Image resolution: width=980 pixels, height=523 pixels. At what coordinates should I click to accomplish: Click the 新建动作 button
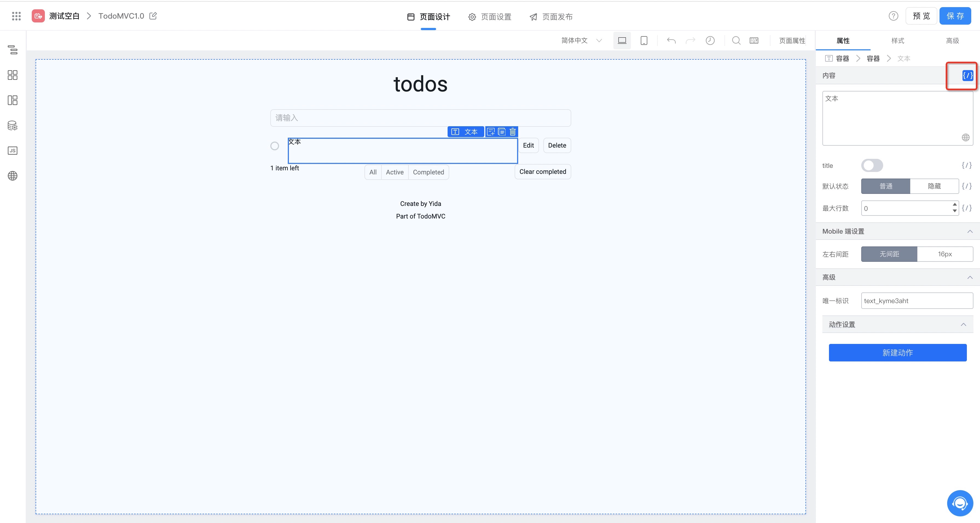(897, 353)
